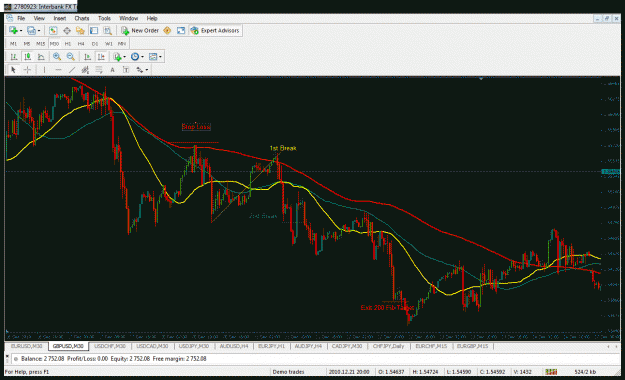Switch to the CHFJPY,Daily chart tab
The height and width of the screenshot is (380, 625).
point(389,346)
